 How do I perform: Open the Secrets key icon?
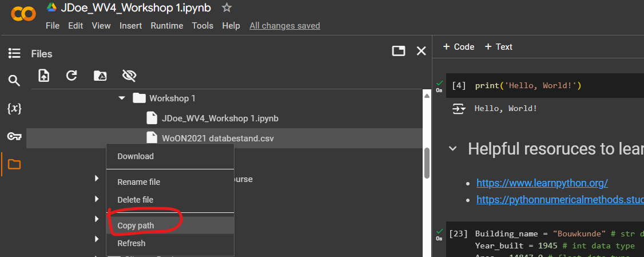coord(14,136)
